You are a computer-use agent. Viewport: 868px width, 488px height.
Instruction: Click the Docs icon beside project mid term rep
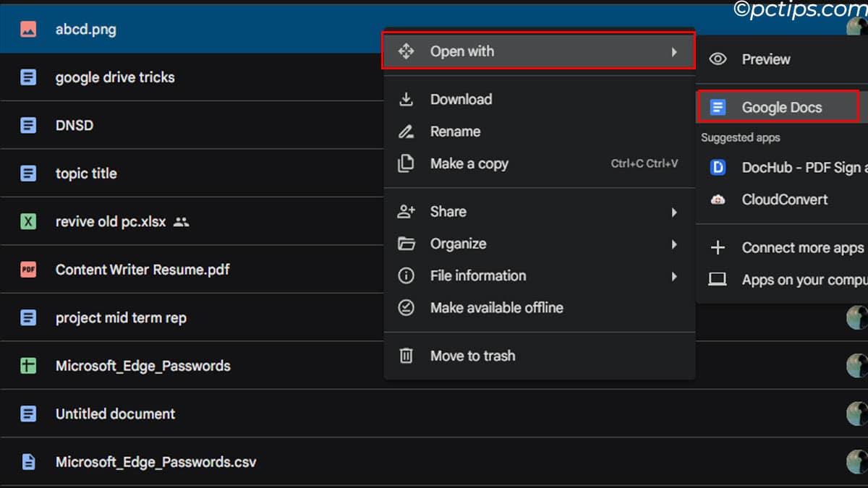coord(28,317)
